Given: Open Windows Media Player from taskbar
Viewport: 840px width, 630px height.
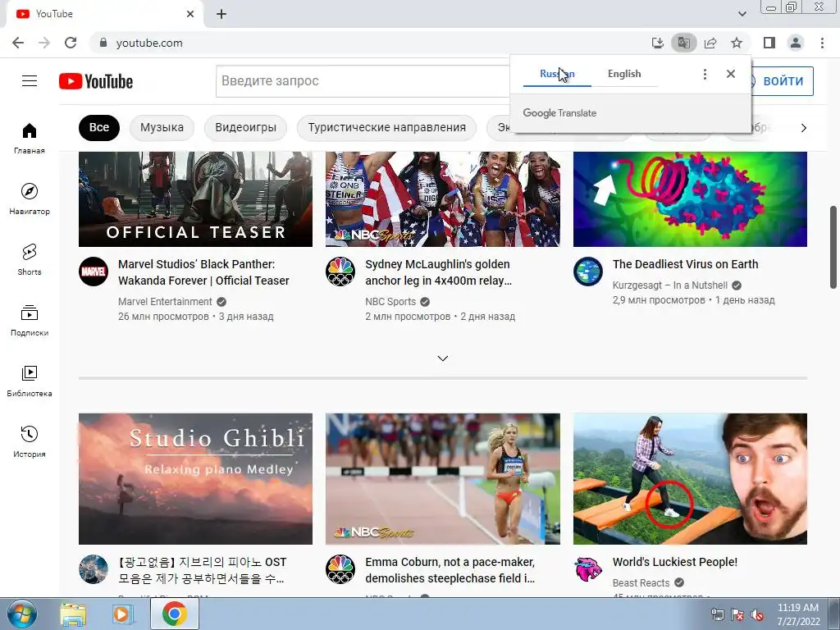Looking at the screenshot, I should click(122, 614).
